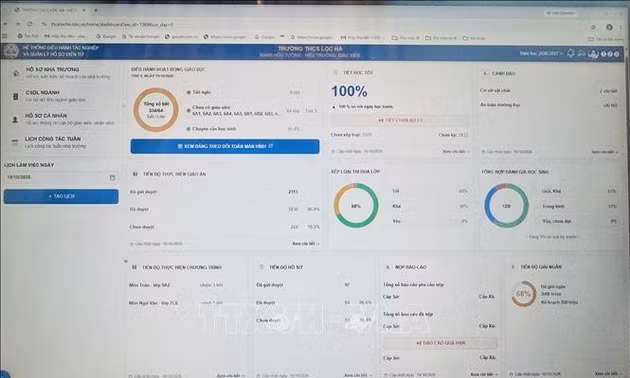Click the calendar icon beside Lịch công tác tuần
This screenshot has height=378, width=630.
click(x=15, y=142)
